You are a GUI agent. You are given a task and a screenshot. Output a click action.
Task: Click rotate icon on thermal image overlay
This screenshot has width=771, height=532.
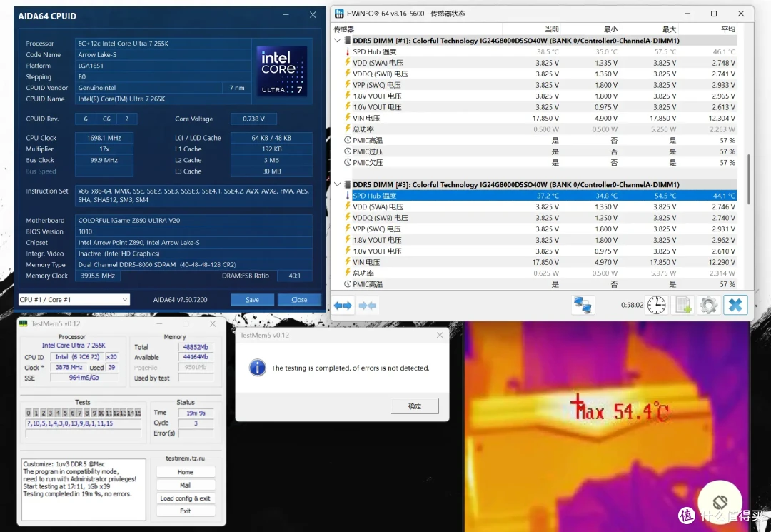click(x=720, y=503)
